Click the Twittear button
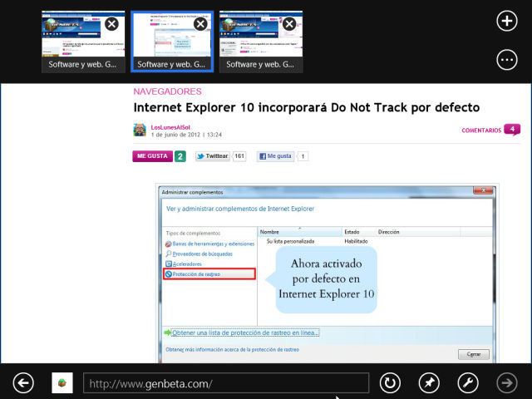The image size is (532, 399). pos(213,156)
